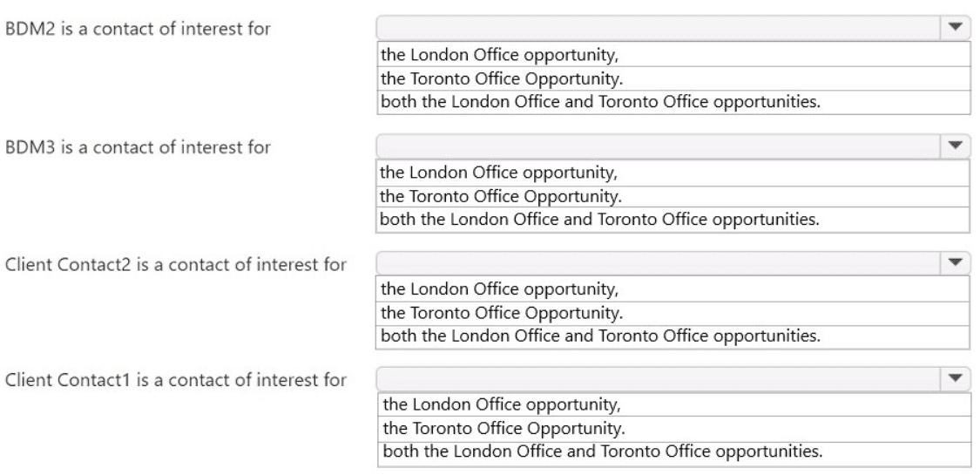The image size is (980, 475).
Task: Choose both opportunities option for BDM3
Action: coord(673,220)
